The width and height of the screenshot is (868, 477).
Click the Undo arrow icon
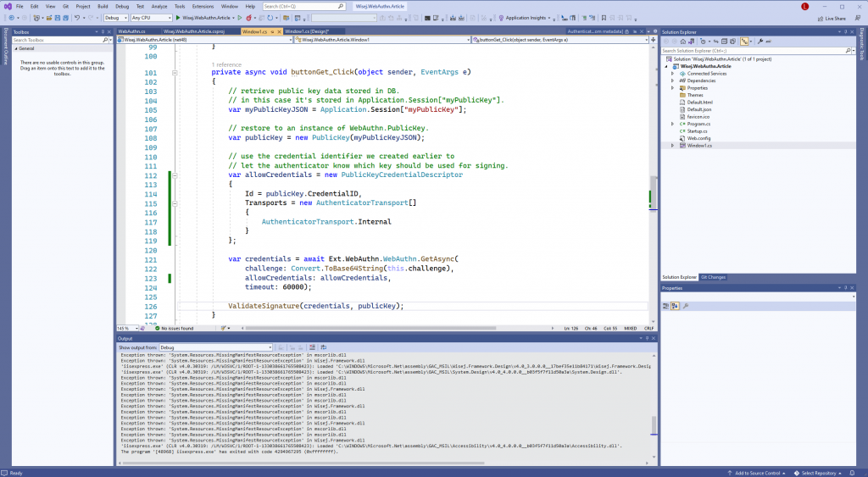(x=77, y=18)
